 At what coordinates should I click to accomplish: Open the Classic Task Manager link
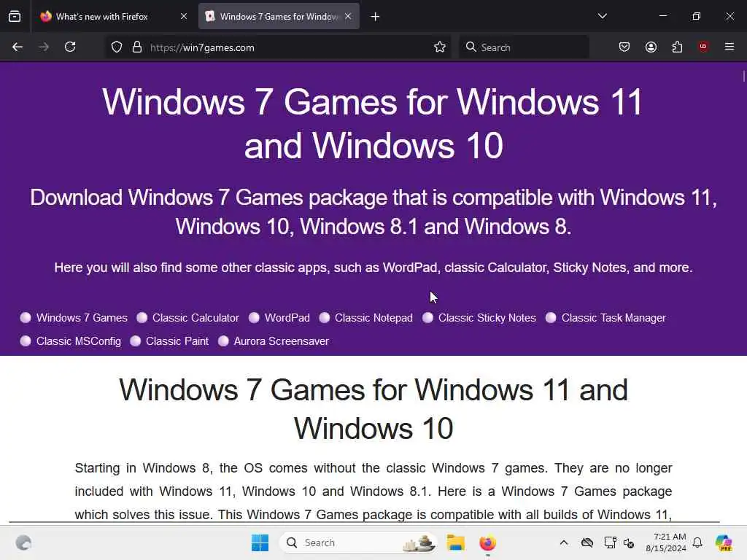(614, 318)
